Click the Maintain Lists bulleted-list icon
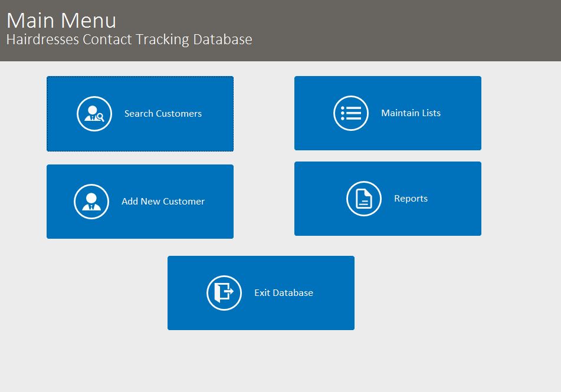 click(351, 113)
